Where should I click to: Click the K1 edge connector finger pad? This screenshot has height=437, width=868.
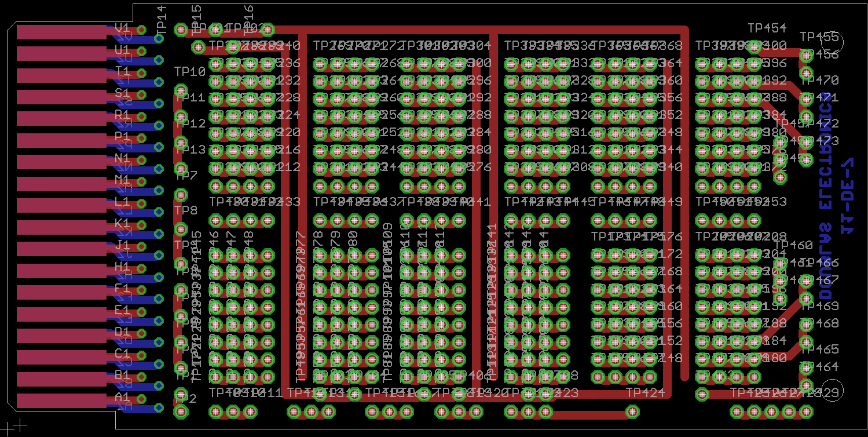pyautogui.click(x=62, y=227)
